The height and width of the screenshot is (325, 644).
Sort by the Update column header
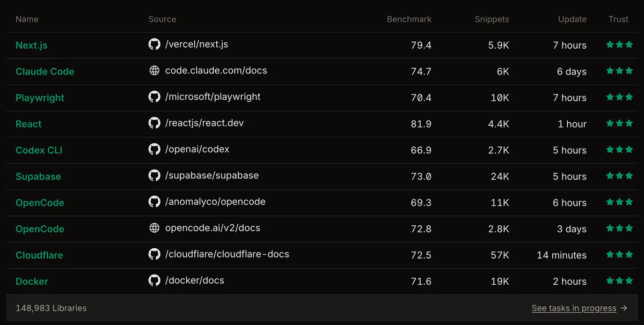coord(572,19)
